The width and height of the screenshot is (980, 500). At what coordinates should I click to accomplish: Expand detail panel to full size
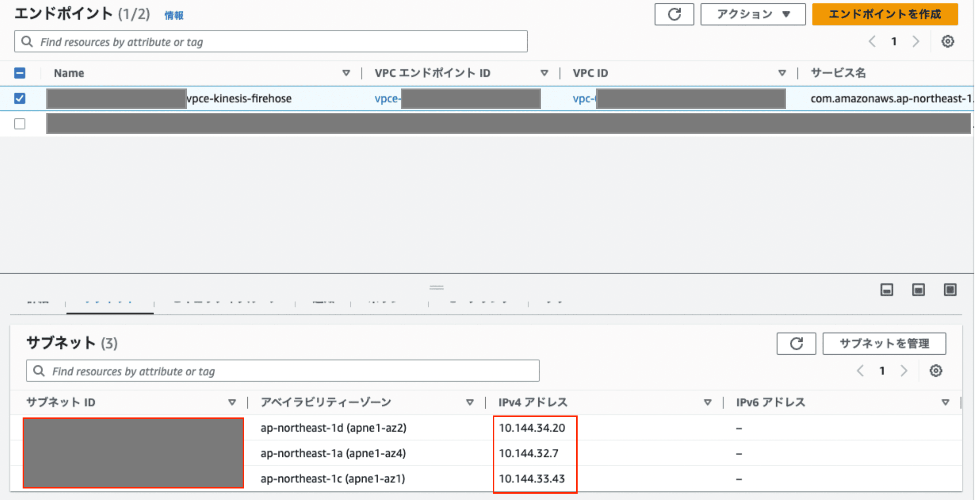point(950,290)
